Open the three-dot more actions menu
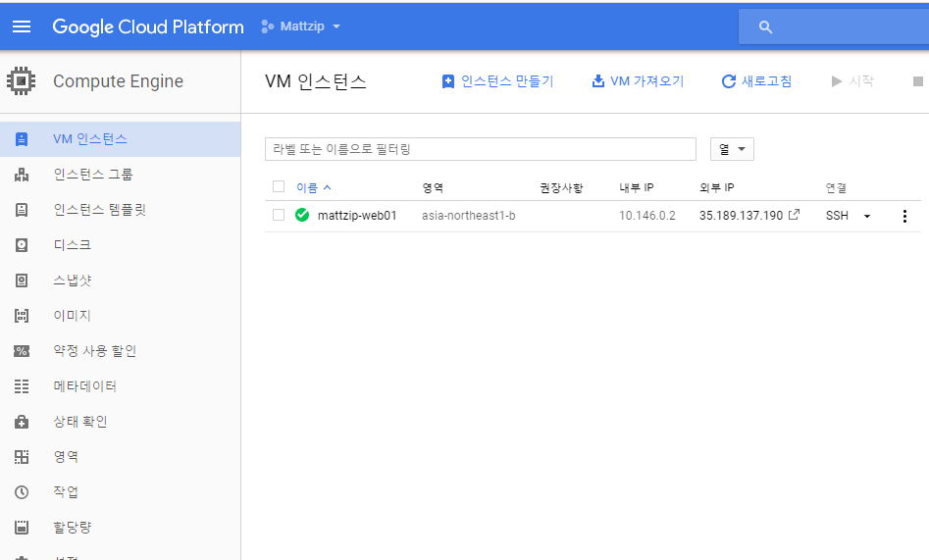Screen dimensions: 929x560 pyautogui.click(x=904, y=217)
